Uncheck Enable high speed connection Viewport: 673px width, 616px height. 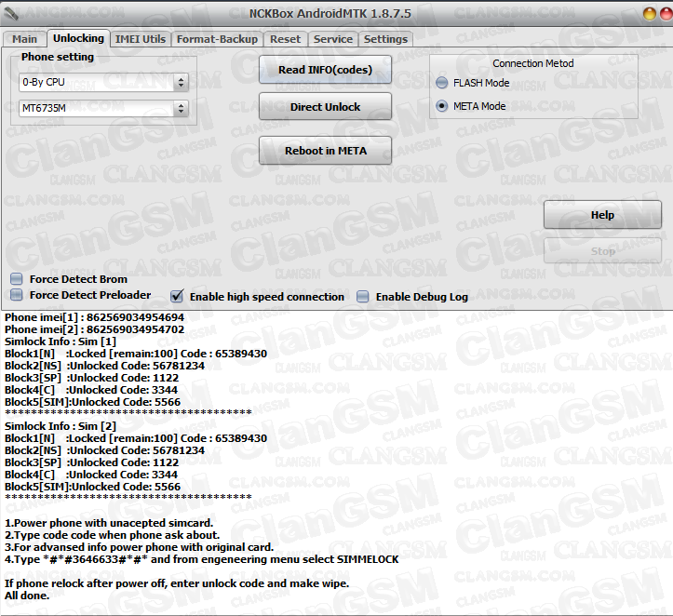177,297
